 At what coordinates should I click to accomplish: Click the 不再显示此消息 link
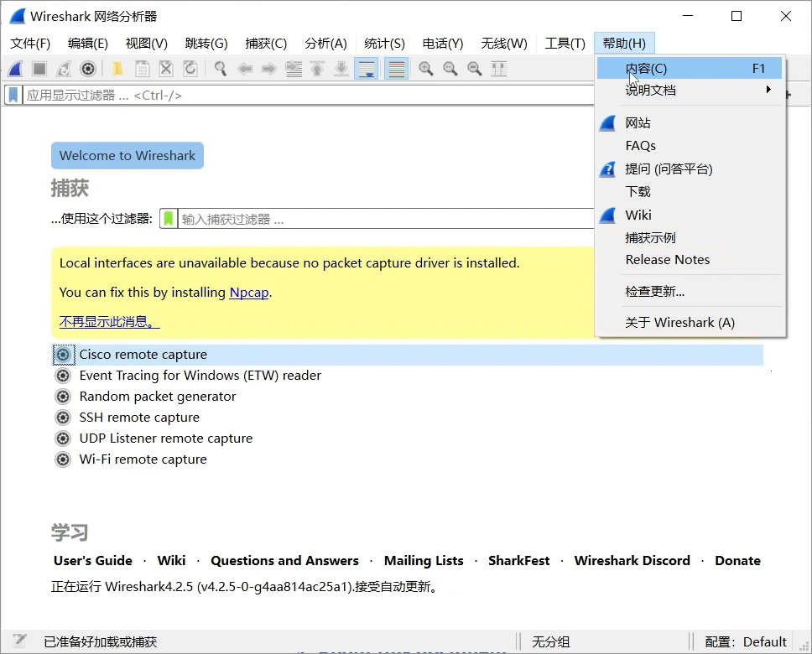coord(109,322)
